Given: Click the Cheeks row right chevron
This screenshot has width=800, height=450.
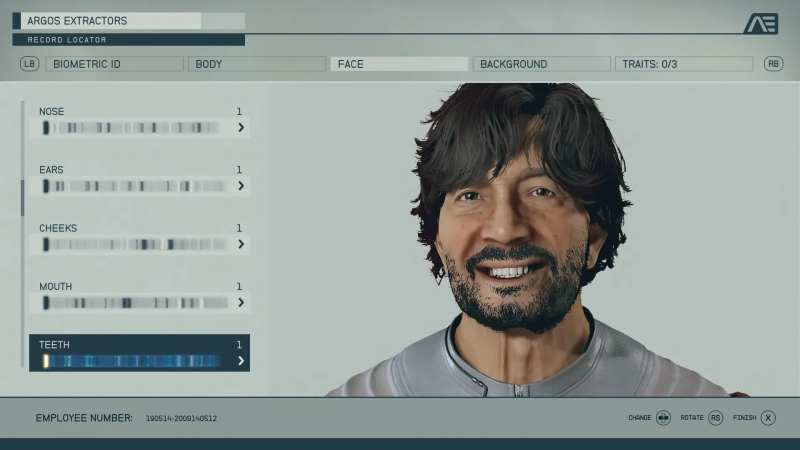Looking at the screenshot, I should tap(241, 244).
